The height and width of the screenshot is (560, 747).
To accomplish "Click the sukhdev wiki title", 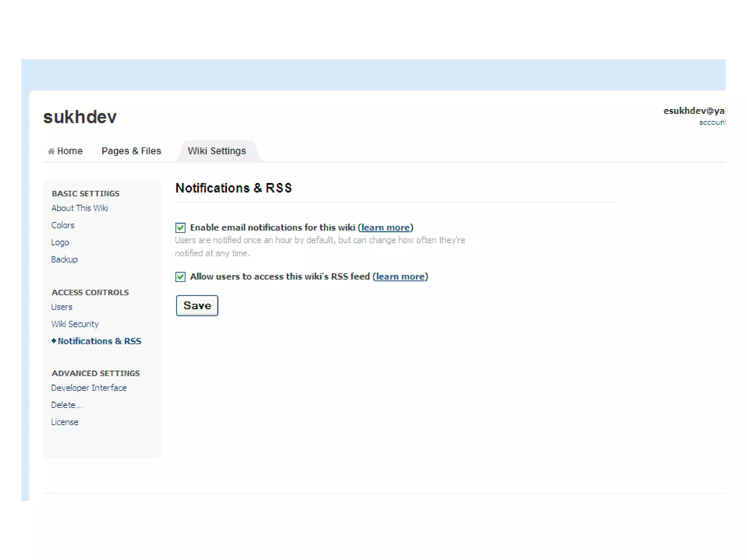I will pos(80,117).
